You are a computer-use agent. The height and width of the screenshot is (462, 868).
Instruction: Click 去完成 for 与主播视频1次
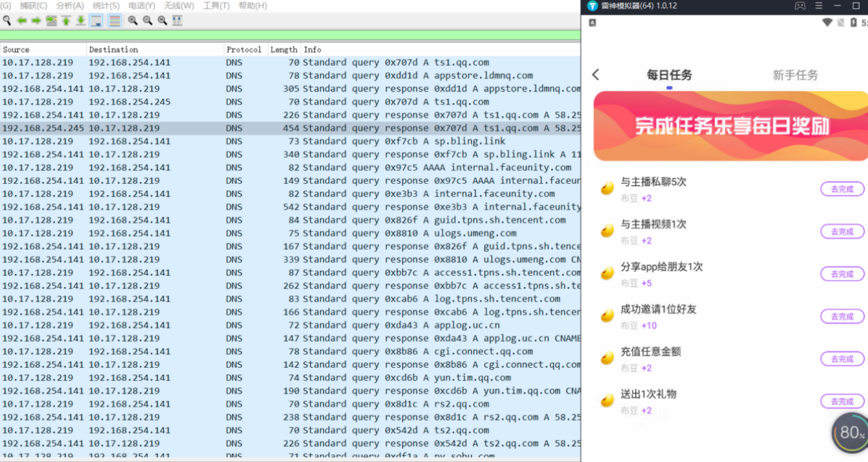(x=842, y=231)
